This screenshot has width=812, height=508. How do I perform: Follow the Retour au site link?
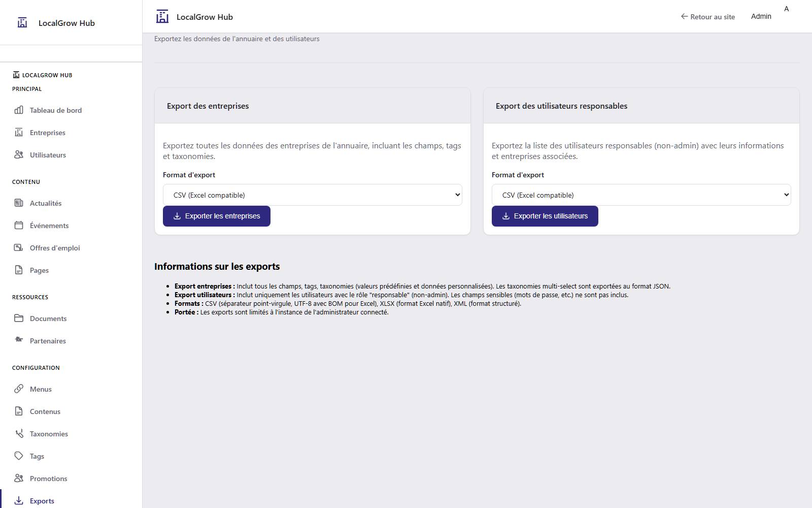[x=707, y=17]
